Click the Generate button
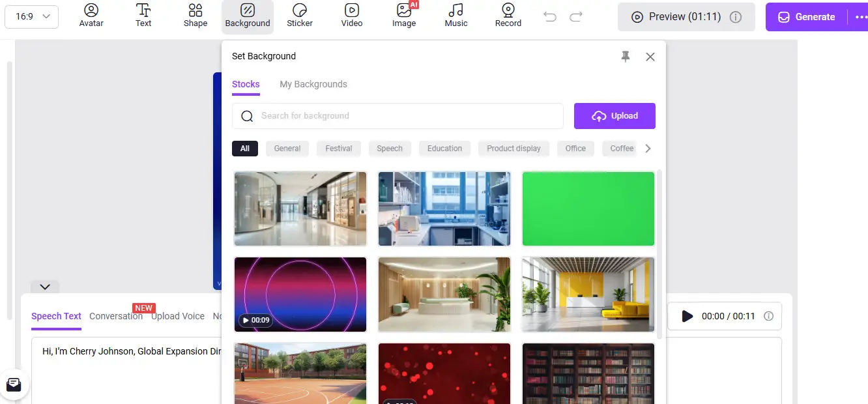 pos(807,17)
